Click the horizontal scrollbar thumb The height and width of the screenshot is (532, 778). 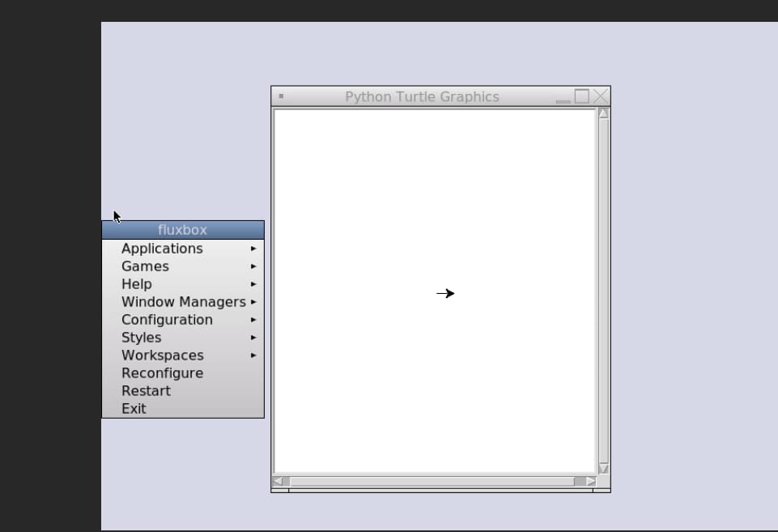[432, 481]
